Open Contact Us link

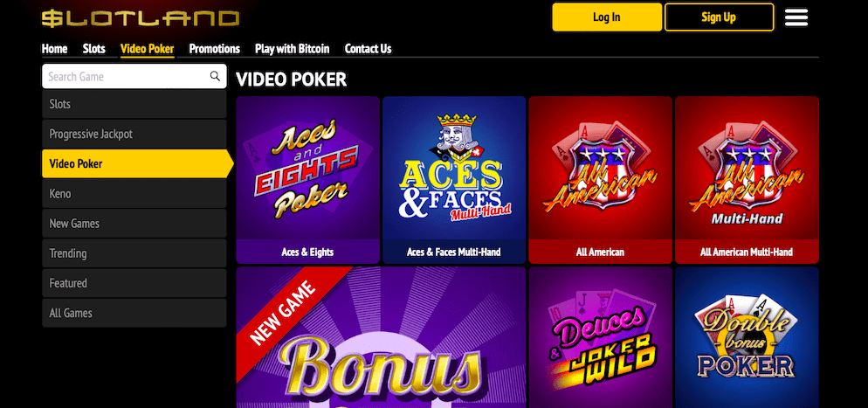(x=368, y=49)
